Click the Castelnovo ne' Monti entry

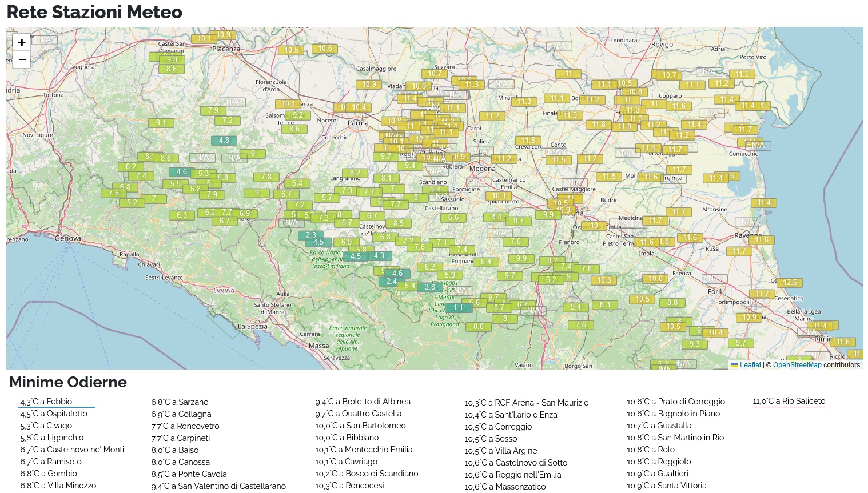pyautogui.click(x=72, y=450)
